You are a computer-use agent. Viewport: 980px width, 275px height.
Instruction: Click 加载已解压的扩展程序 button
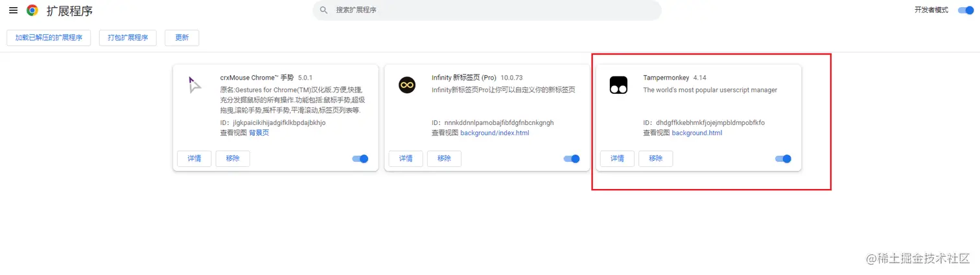pos(49,38)
